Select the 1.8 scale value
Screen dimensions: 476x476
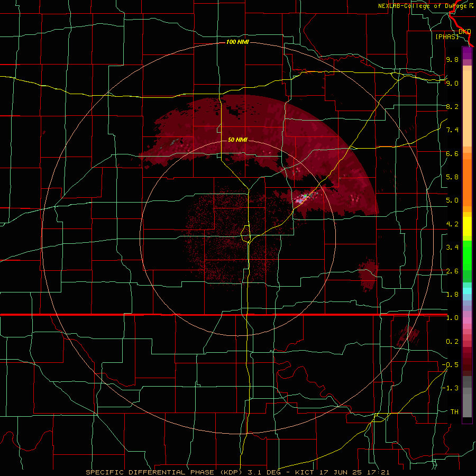click(x=452, y=295)
